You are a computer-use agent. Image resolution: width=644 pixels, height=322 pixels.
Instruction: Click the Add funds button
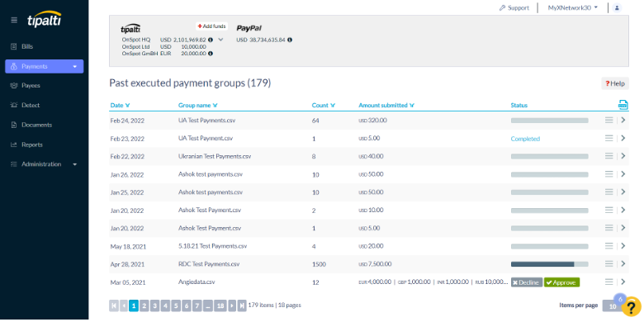point(211,26)
